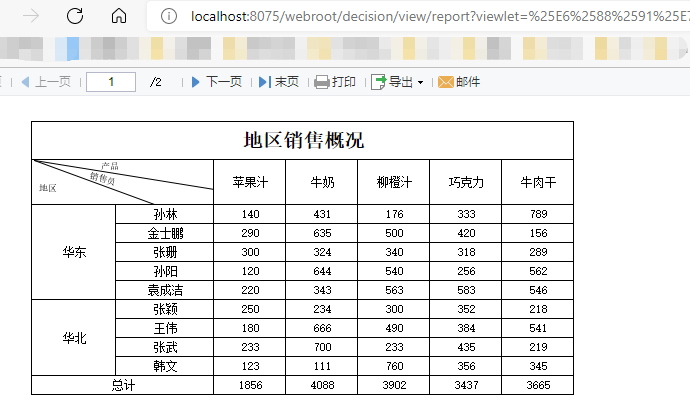Select the 牛肉干 column header

point(538,182)
